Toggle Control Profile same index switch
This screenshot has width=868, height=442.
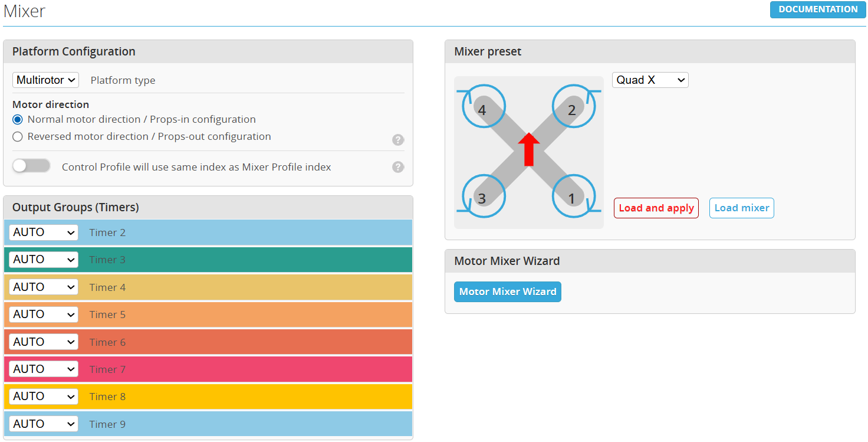[31, 166]
